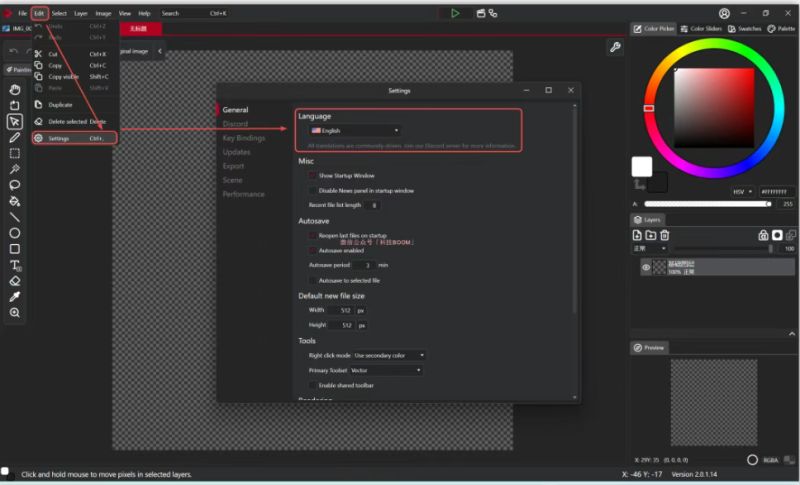
Task: Open Right click mode dropdown
Action: point(389,355)
